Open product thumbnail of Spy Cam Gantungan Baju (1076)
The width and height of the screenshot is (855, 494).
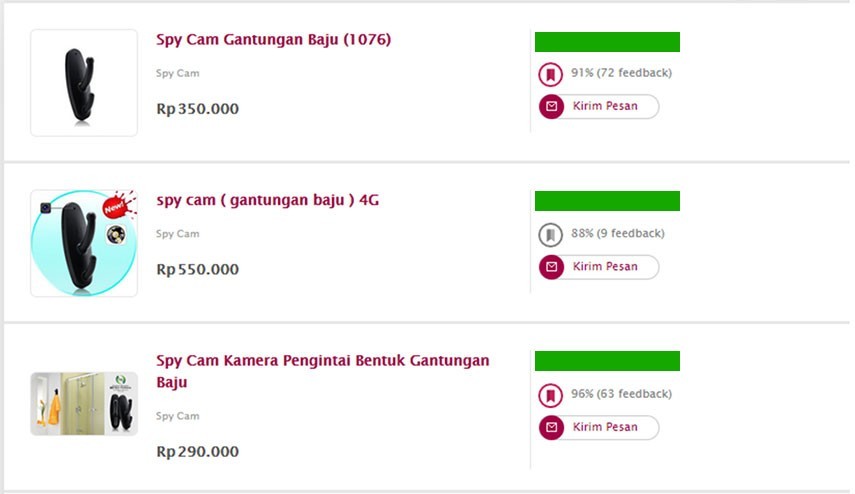tap(84, 83)
